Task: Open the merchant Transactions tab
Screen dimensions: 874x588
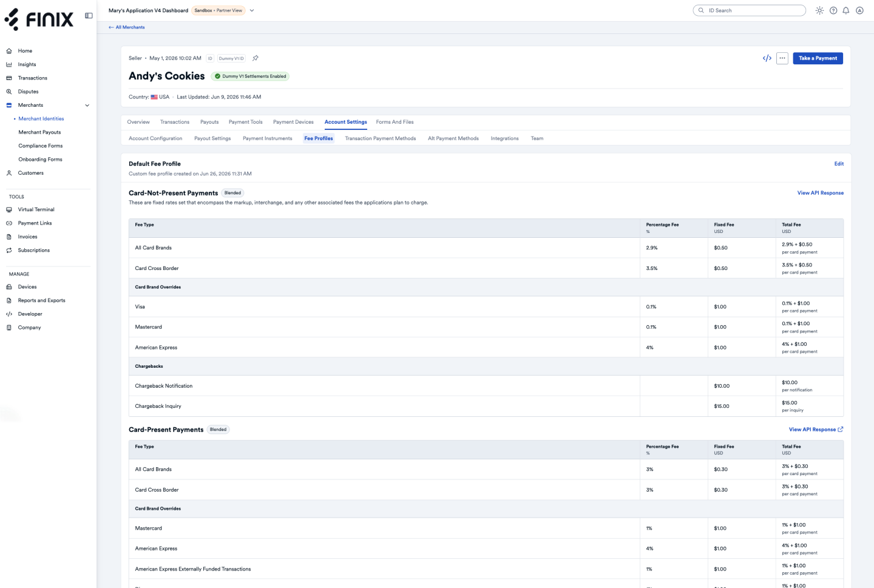Action: [175, 122]
